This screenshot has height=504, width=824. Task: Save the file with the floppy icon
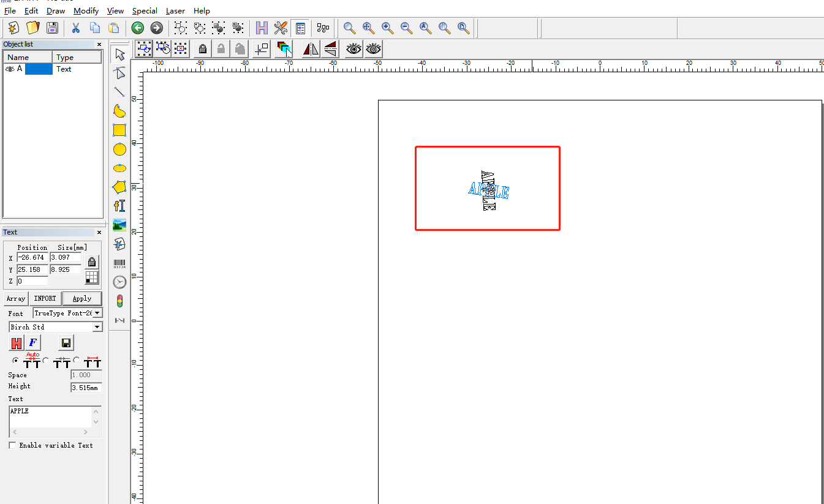pyautogui.click(x=52, y=28)
